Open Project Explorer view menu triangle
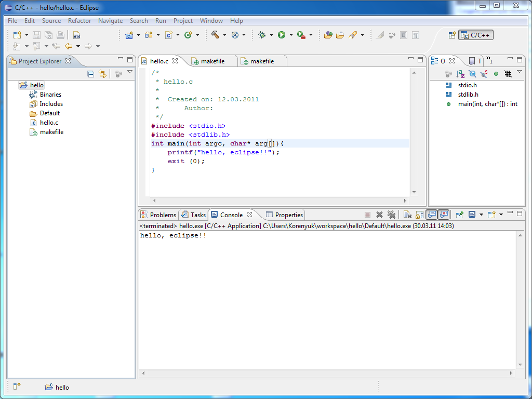Viewport: 532px width, 399px height. (x=129, y=72)
